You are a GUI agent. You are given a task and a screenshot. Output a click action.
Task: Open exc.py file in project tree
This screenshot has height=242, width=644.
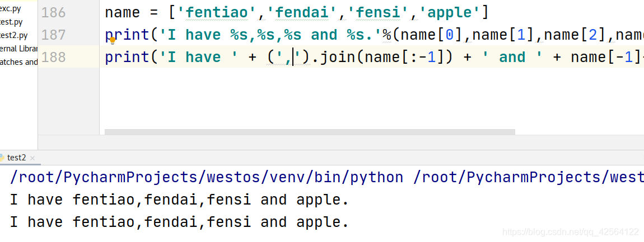pyautogui.click(x=11, y=9)
